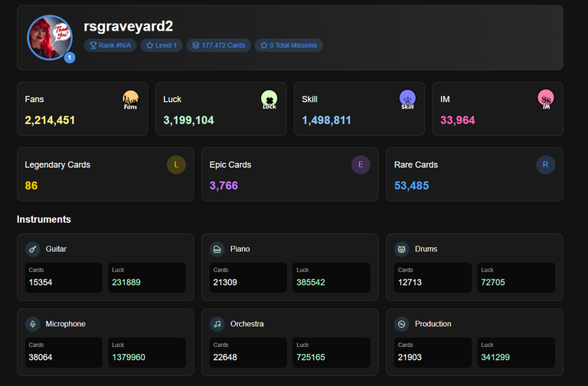
Task: Click the Guitar label text
Action: (x=56, y=249)
